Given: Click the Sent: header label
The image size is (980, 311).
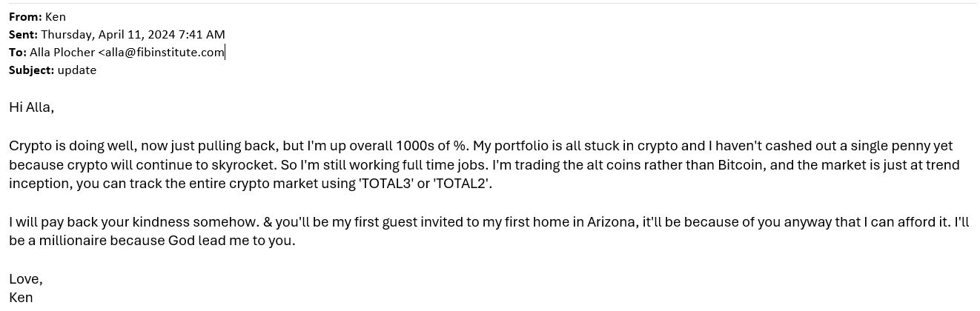Looking at the screenshot, I should point(23,34).
